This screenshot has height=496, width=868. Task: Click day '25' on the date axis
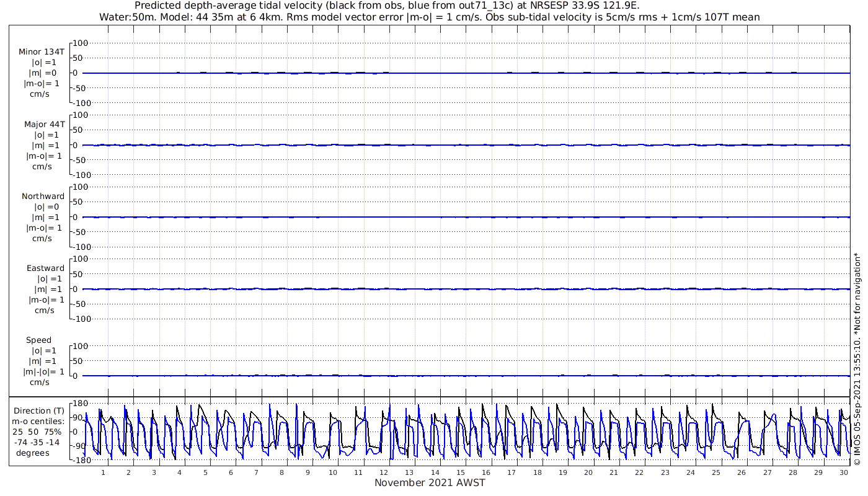pos(716,472)
